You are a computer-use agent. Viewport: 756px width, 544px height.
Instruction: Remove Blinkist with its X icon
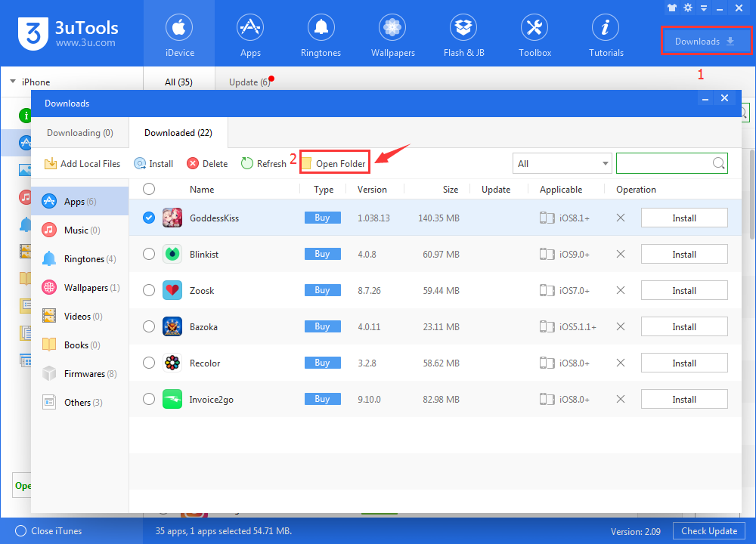pyautogui.click(x=621, y=254)
